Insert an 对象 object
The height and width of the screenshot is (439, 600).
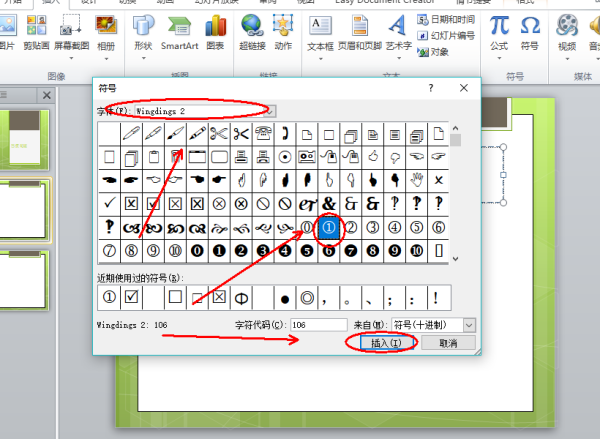point(433,52)
